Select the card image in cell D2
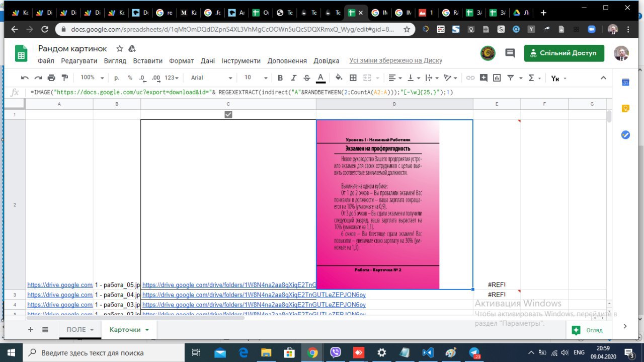Screen dimensions: 644x362 [x=378, y=204]
